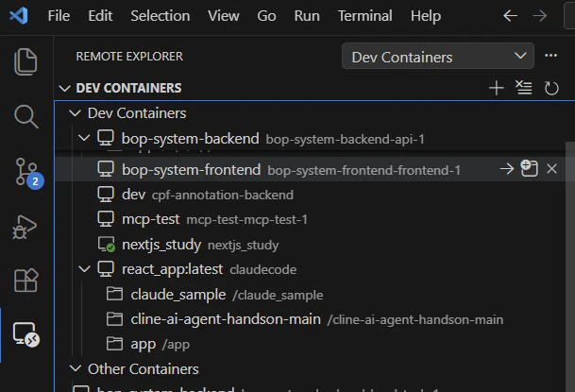Select the claude_sample folder entry
Screen dimensions: 575x392
click(x=310, y=294)
